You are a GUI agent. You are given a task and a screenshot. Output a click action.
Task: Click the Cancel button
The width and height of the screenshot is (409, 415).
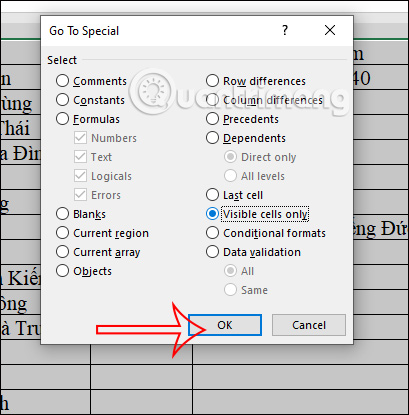[309, 325]
